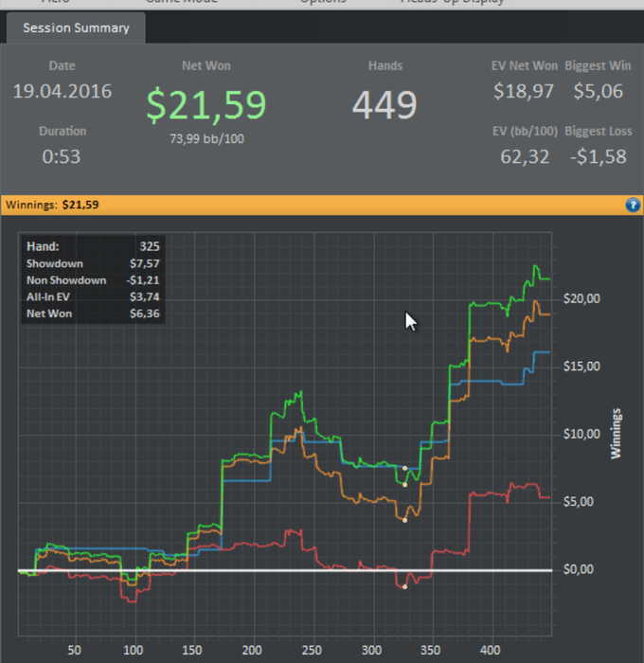Click the 300 label on the x-axis
644x663 pixels.
pyautogui.click(x=371, y=650)
